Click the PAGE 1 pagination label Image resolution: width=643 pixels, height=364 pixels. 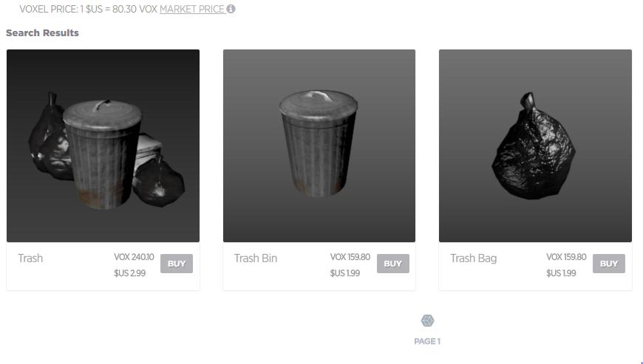427,341
